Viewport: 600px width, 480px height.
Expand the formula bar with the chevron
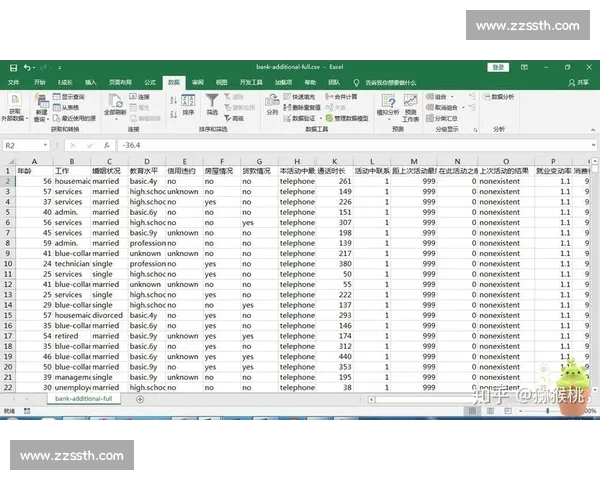[x=593, y=145]
